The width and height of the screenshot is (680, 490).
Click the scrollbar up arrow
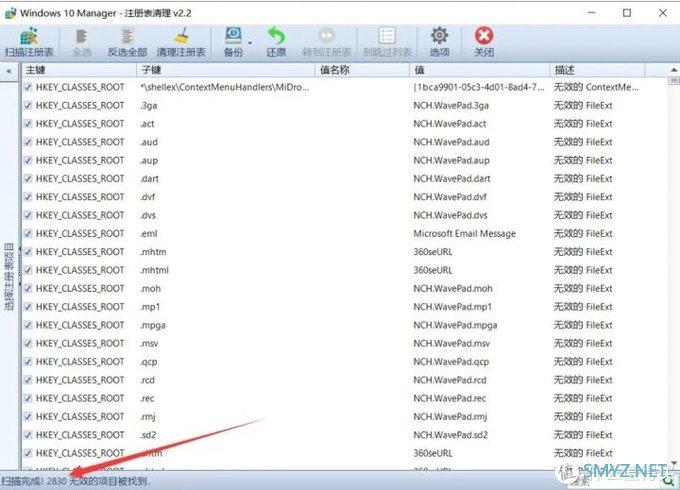[673, 70]
